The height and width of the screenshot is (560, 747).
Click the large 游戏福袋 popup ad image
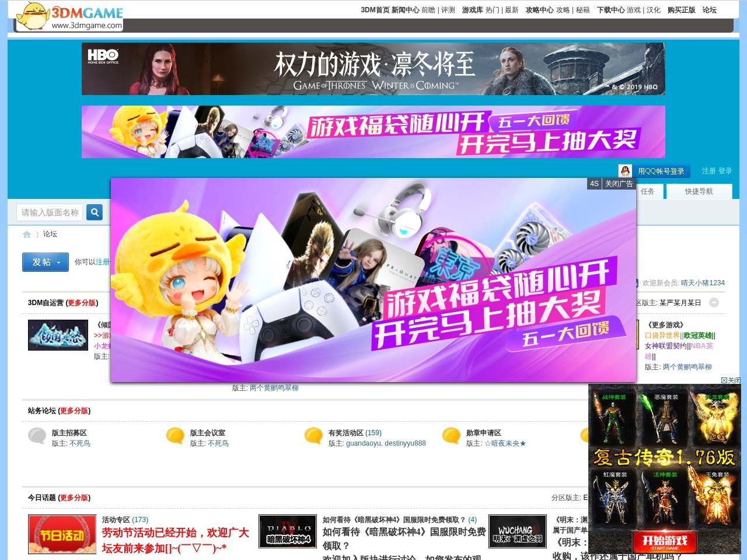tap(373, 280)
